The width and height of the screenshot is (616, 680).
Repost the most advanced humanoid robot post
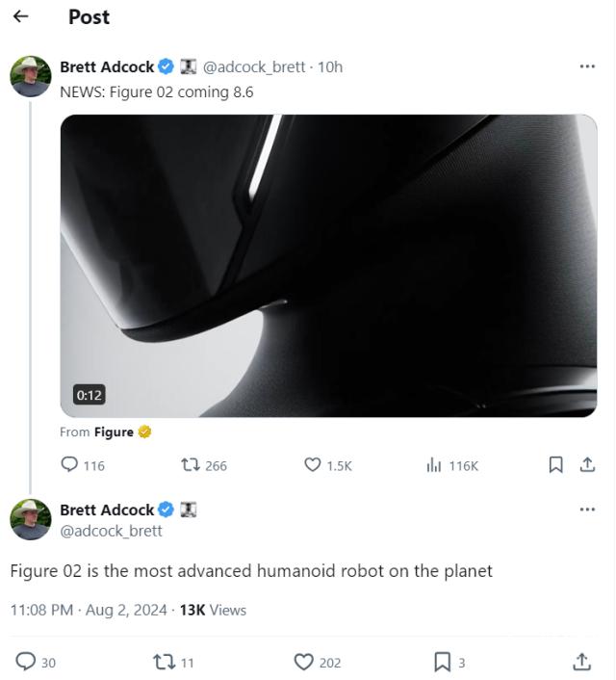(x=164, y=662)
